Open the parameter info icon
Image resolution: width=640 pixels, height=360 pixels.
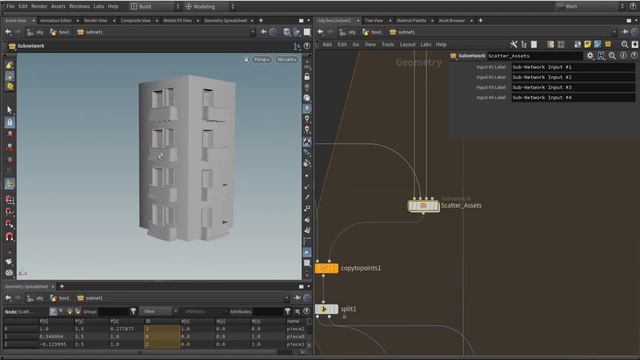(623, 56)
